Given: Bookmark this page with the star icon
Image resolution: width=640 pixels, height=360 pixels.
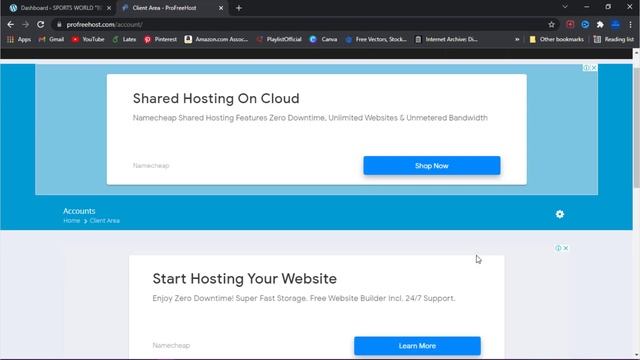Looking at the screenshot, I should [551, 24].
